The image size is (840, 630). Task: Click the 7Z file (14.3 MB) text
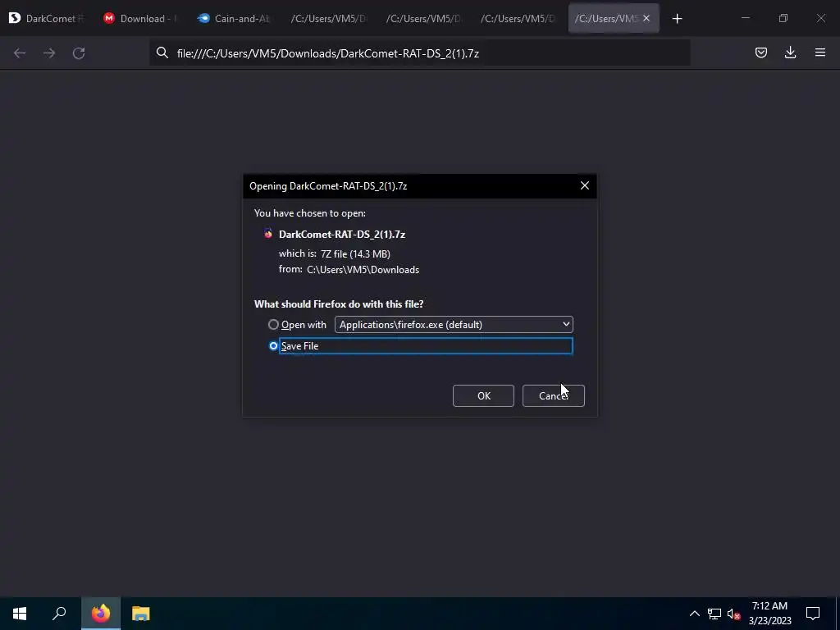(x=355, y=254)
